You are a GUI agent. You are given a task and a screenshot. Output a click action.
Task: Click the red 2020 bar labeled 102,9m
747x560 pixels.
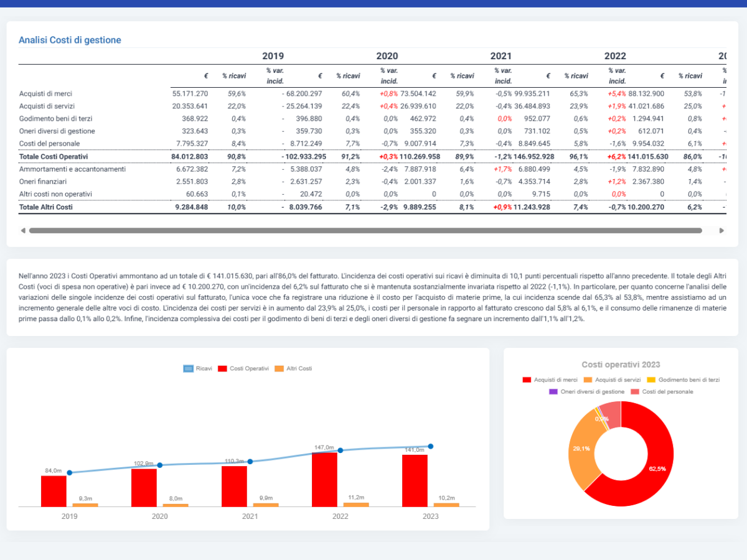point(144,487)
